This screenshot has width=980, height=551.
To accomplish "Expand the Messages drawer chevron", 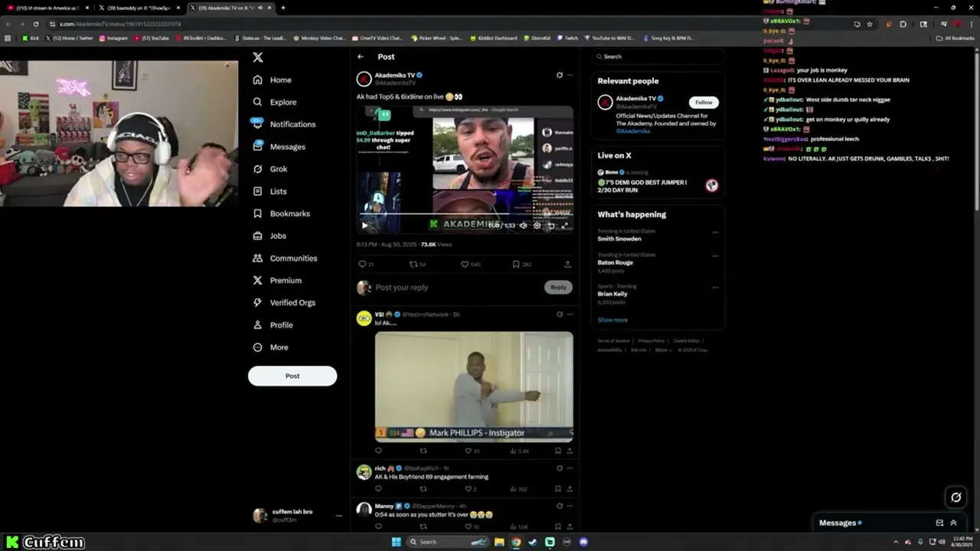I will point(953,523).
